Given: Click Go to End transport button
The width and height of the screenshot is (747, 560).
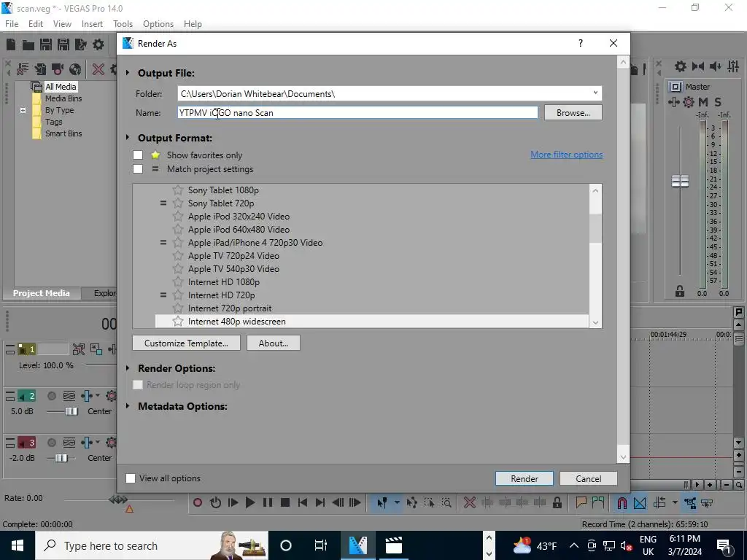Looking at the screenshot, I should pyautogui.click(x=320, y=502).
